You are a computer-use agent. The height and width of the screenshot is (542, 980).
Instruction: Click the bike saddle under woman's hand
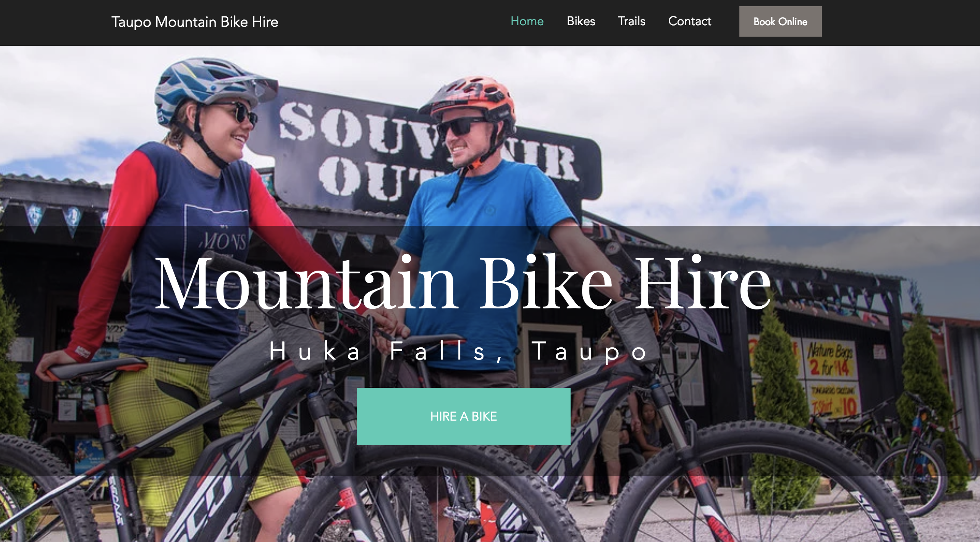95,369
